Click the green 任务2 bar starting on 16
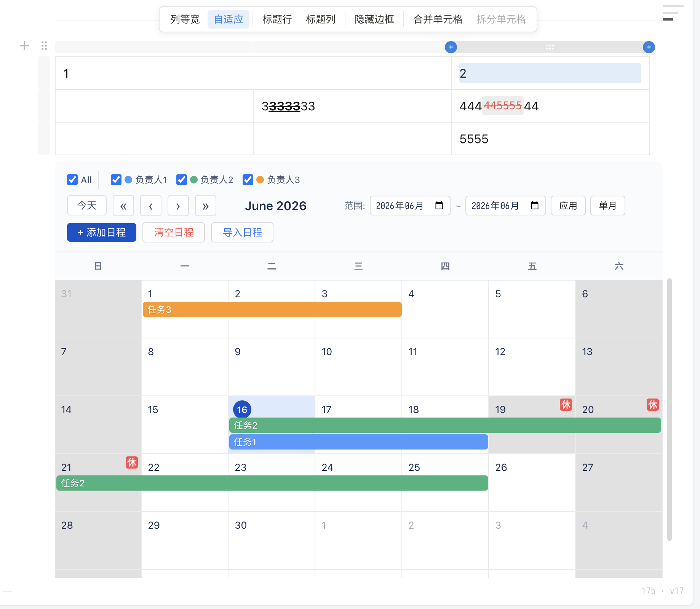Screen dimensions: 700x609 (445, 425)
